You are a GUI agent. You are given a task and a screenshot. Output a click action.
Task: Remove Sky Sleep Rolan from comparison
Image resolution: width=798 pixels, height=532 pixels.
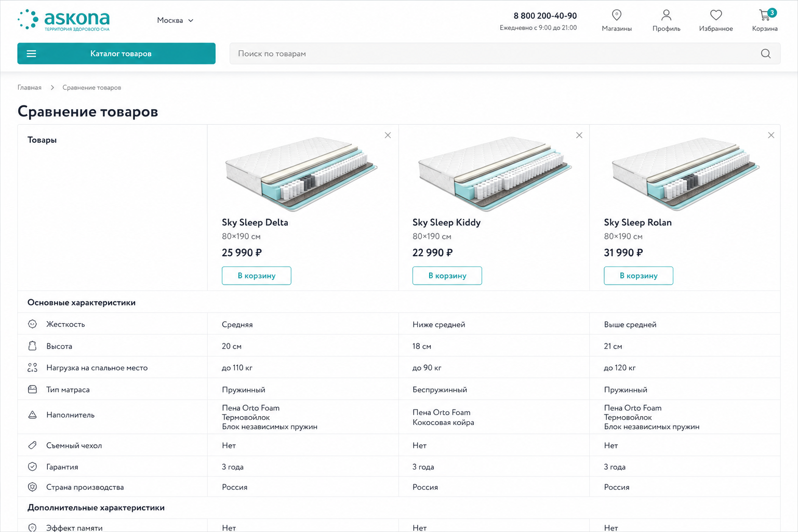(x=771, y=135)
